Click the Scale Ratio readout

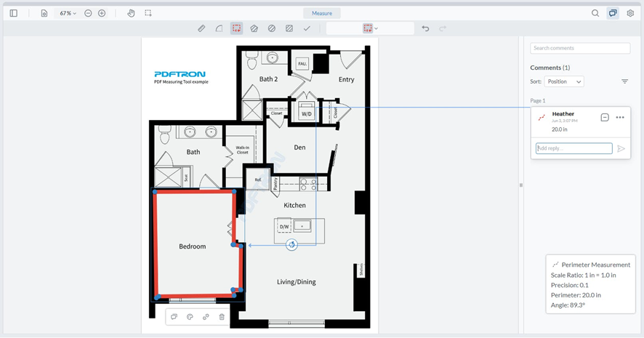583,275
